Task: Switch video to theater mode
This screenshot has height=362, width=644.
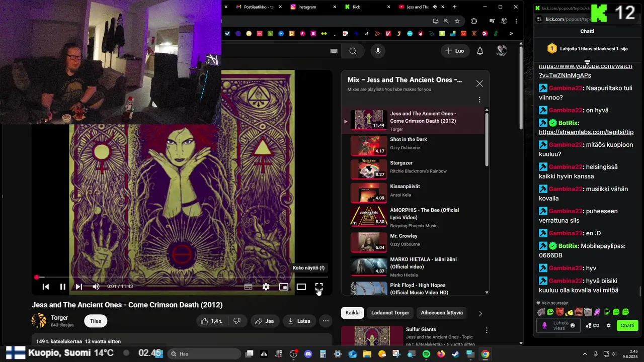Action: point(301,287)
